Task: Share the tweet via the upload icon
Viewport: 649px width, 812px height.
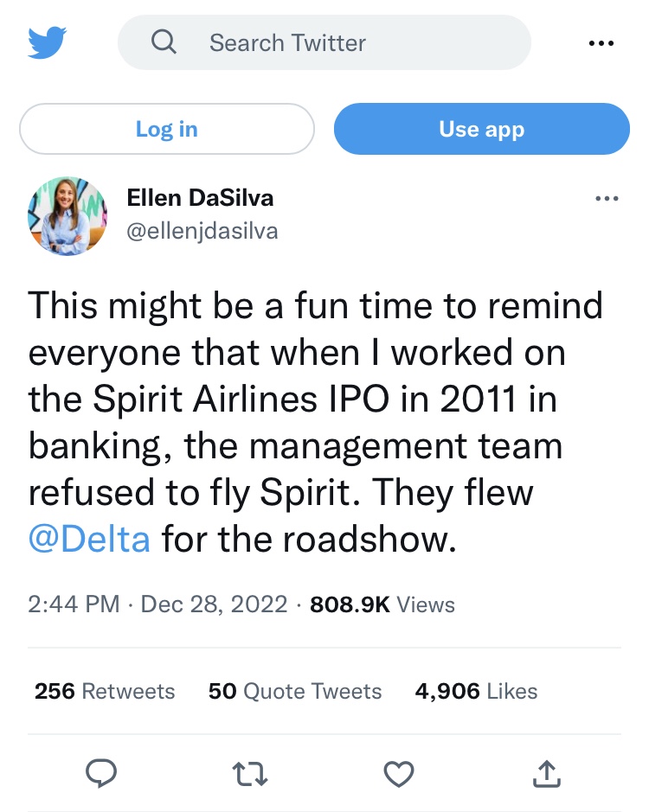Action: tap(546, 775)
